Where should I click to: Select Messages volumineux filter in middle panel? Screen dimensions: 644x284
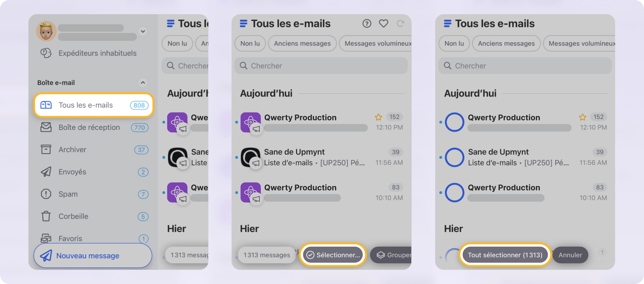(x=375, y=44)
